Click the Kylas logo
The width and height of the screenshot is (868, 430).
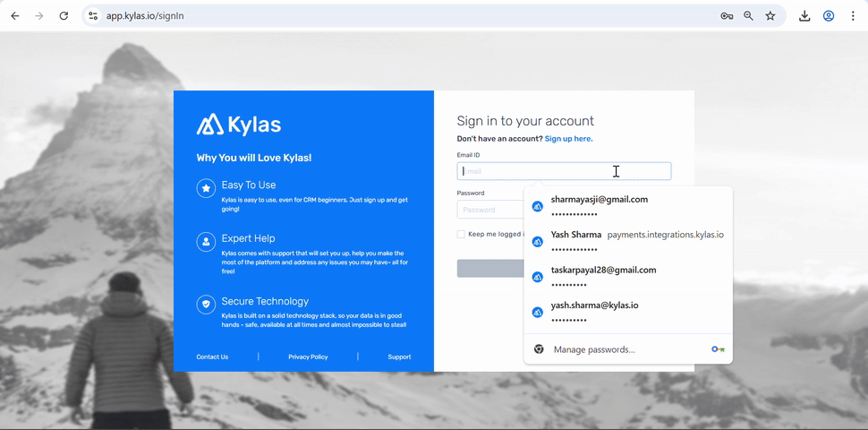tap(239, 125)
